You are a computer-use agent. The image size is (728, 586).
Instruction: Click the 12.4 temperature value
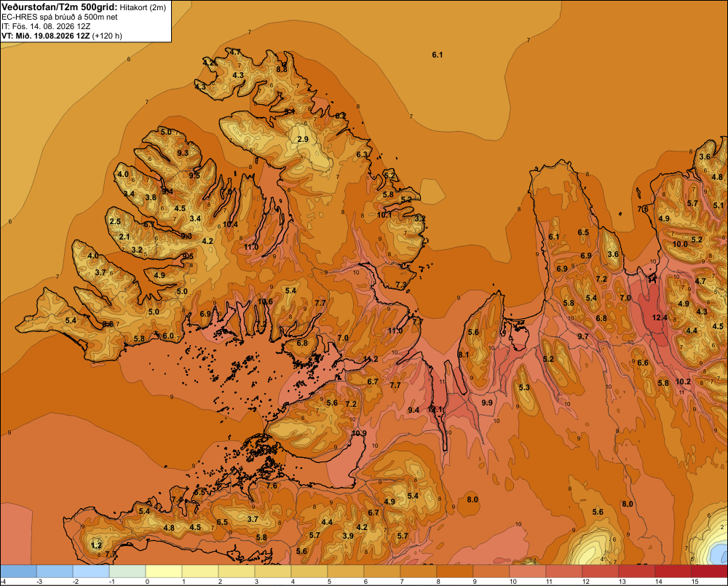tap(660, 317)
